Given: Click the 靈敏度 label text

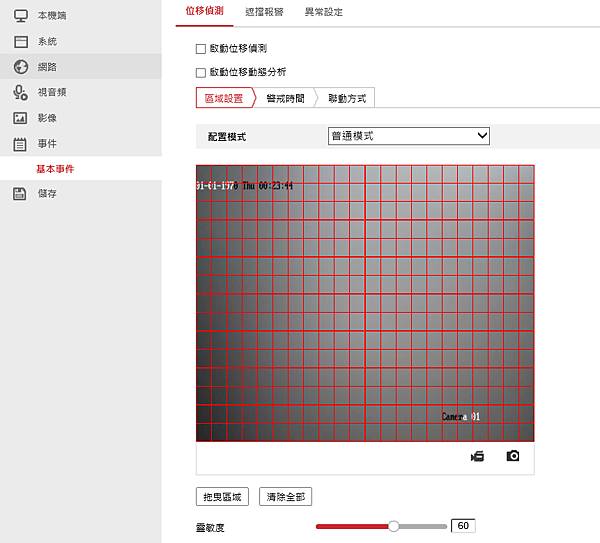Looking at the screenshot, I should pos(210,527).
